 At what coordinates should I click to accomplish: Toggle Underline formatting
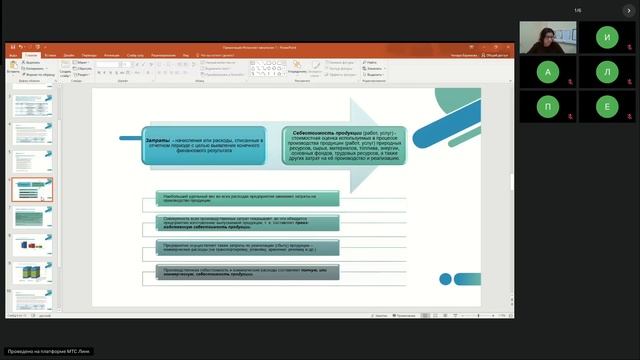[x=110, y=73]
